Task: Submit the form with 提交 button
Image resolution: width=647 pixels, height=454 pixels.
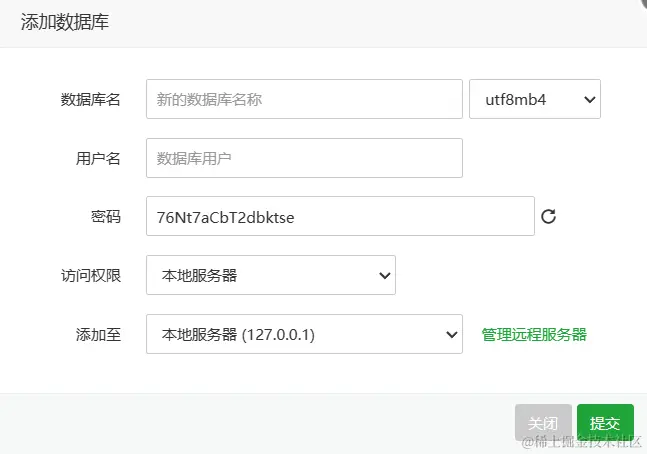Action: [605, 423]
